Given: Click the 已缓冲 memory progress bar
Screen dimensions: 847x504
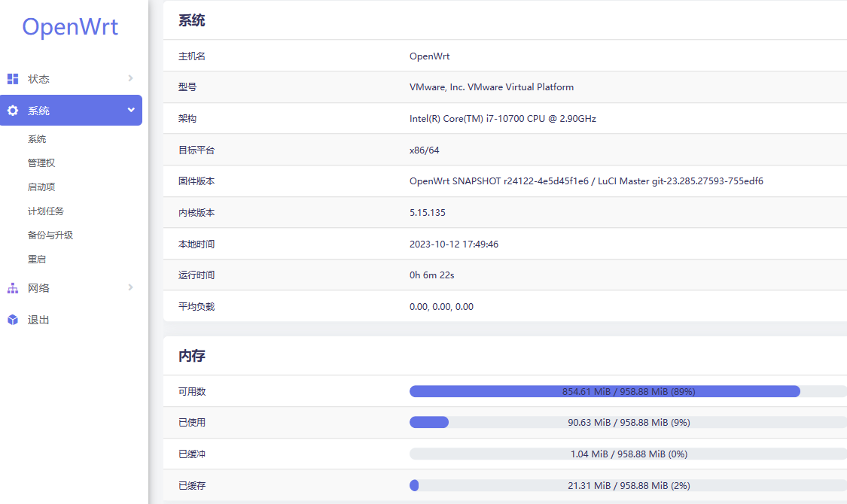Looking at the screenshot, I should (x=628, y=454).
